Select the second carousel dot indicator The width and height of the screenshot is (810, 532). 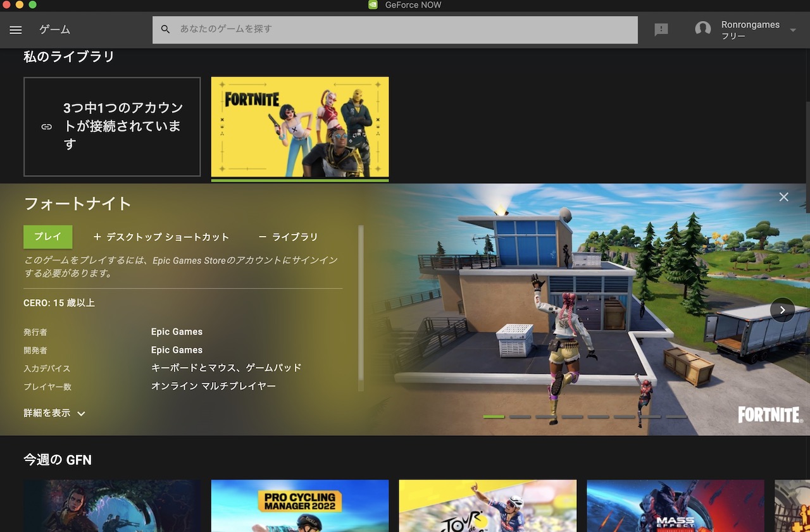520,418
